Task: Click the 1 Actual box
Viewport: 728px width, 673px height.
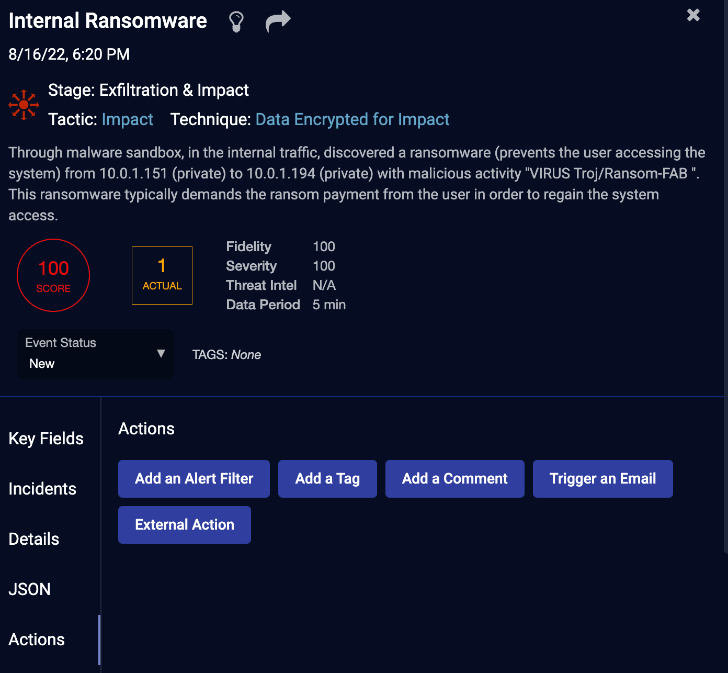Action: point(162,275)
